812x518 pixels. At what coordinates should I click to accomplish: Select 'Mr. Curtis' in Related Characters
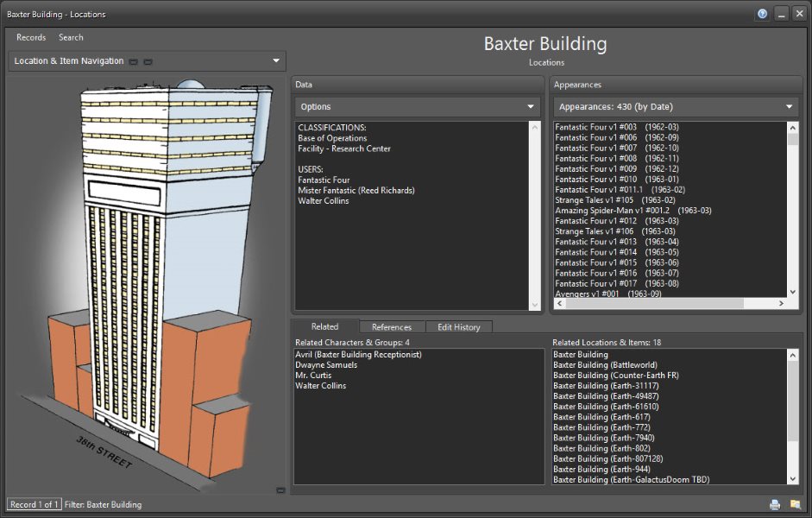point(313,375)
